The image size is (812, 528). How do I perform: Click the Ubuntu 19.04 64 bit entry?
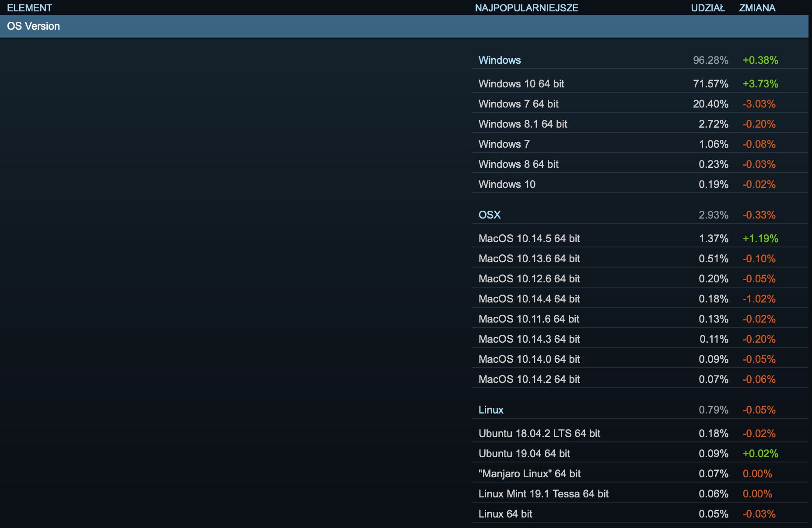524,454
